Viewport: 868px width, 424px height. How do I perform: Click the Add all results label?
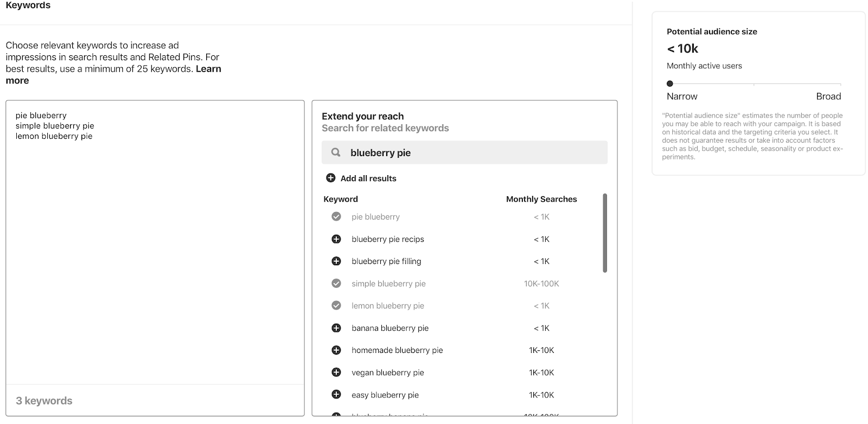(x=368, y=178)
